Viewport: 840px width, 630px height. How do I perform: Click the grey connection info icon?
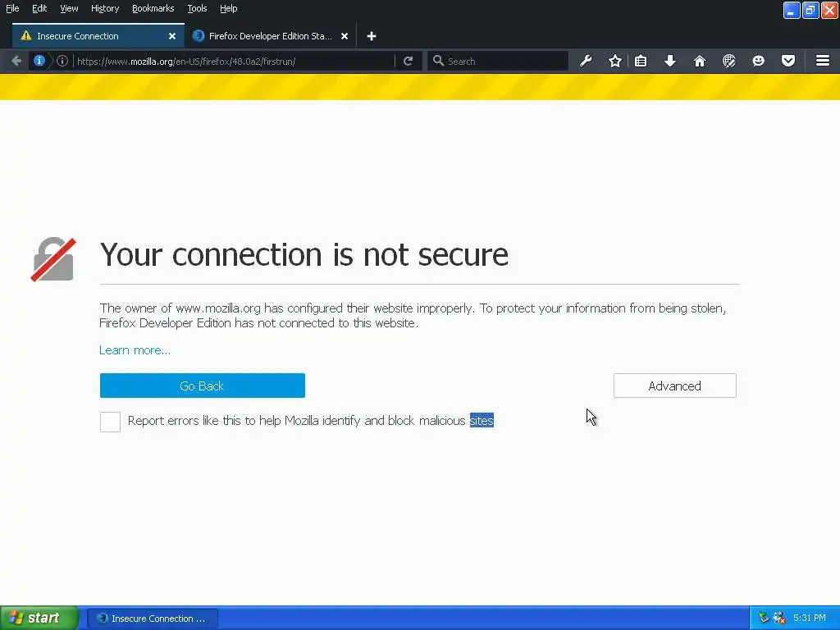[62, 61]
